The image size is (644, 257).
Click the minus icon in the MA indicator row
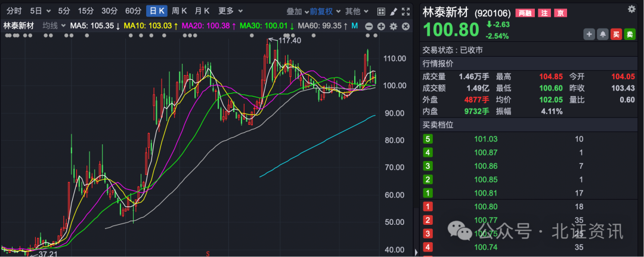coord(369,26)
